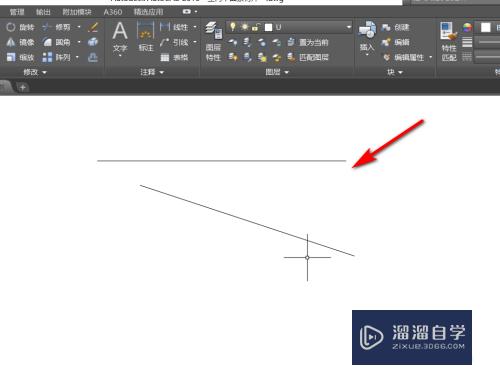Click the Offset icon in Modify panel

[93, 57]
